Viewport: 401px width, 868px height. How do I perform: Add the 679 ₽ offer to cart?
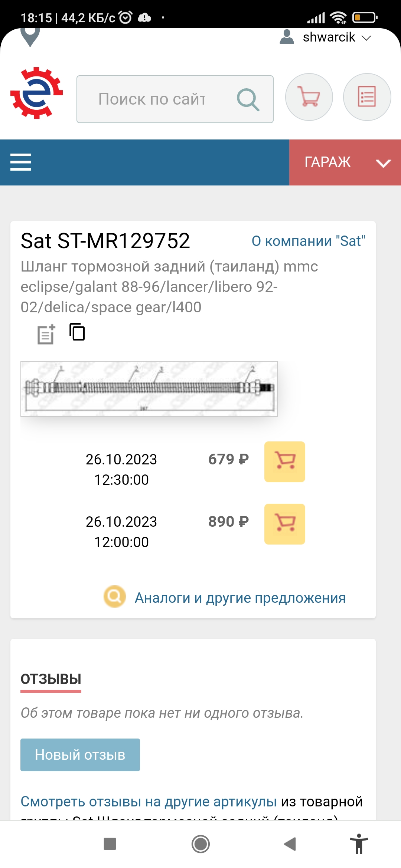click(x=284, y=461)
